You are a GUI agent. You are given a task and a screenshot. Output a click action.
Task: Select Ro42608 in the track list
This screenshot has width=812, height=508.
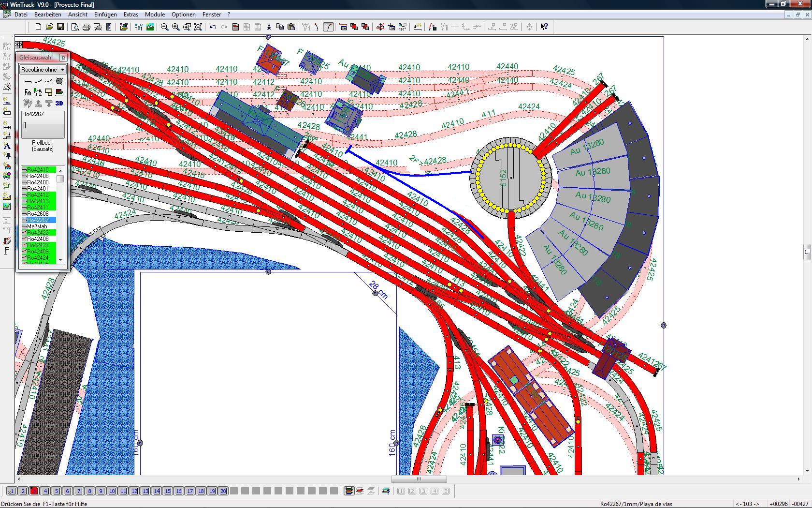[38, 213]
